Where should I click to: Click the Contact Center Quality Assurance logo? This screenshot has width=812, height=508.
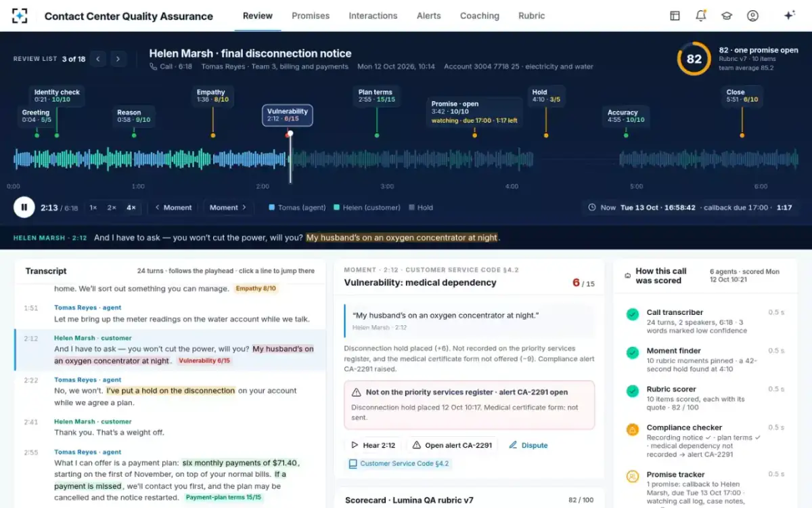(20, 16)
